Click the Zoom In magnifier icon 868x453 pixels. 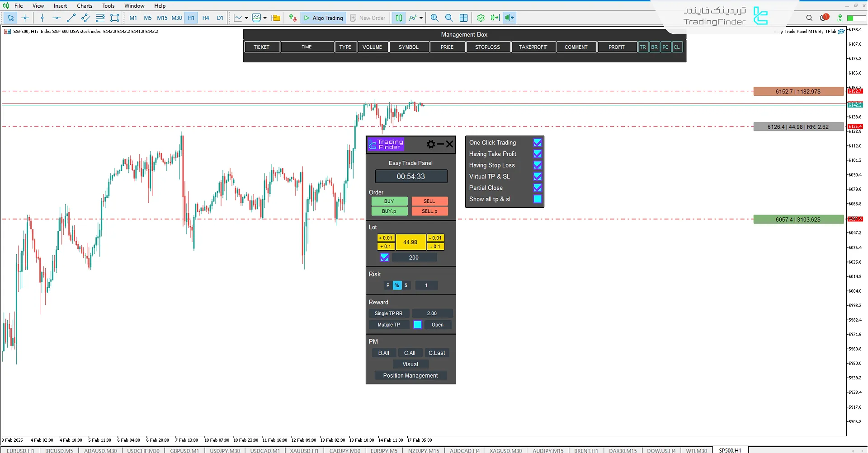[434, 18]
